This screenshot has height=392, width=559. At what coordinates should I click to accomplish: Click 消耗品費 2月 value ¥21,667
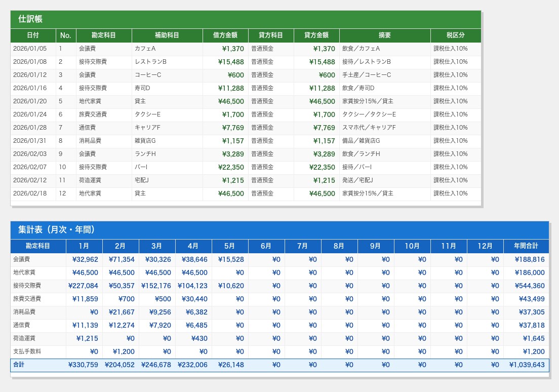pos(122,312)
